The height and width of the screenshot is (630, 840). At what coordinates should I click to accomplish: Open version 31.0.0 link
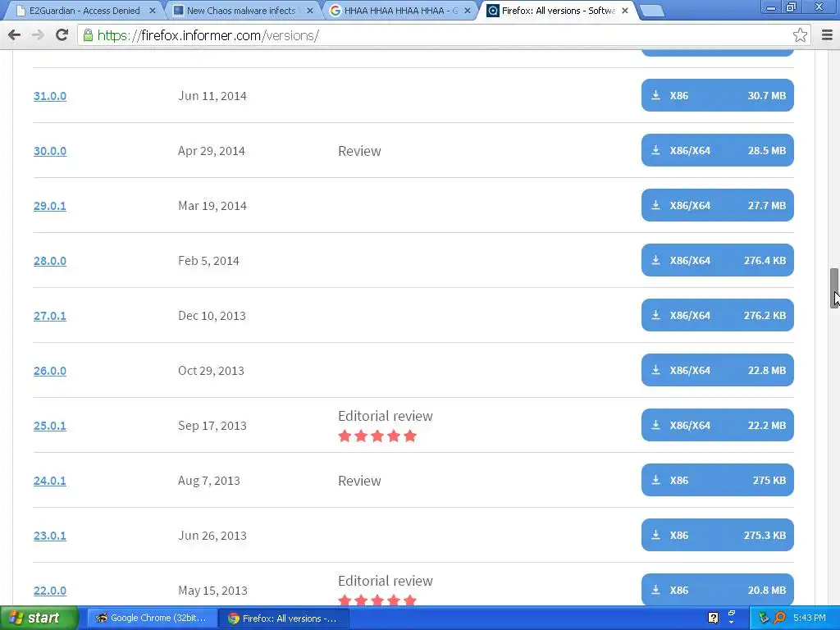click(x=50, y=96)
